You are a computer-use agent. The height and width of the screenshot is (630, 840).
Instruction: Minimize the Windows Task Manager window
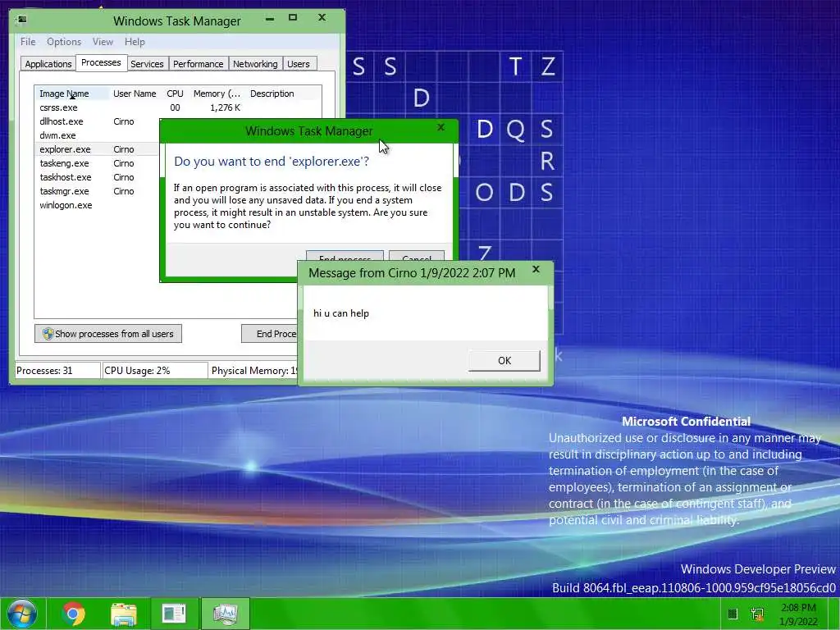[x=270, y=19]
